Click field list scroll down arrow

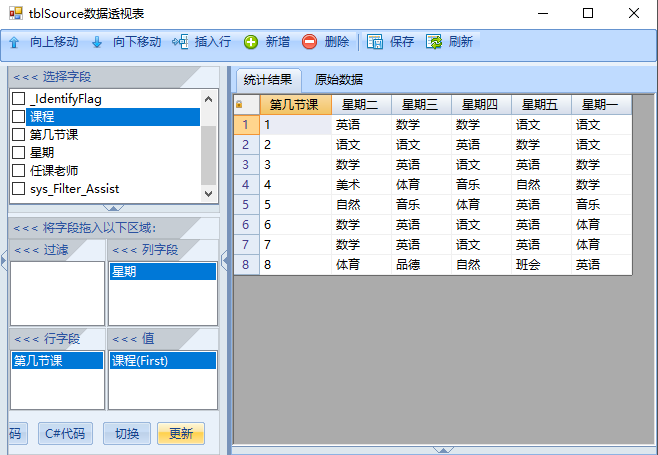pos(209,194)
